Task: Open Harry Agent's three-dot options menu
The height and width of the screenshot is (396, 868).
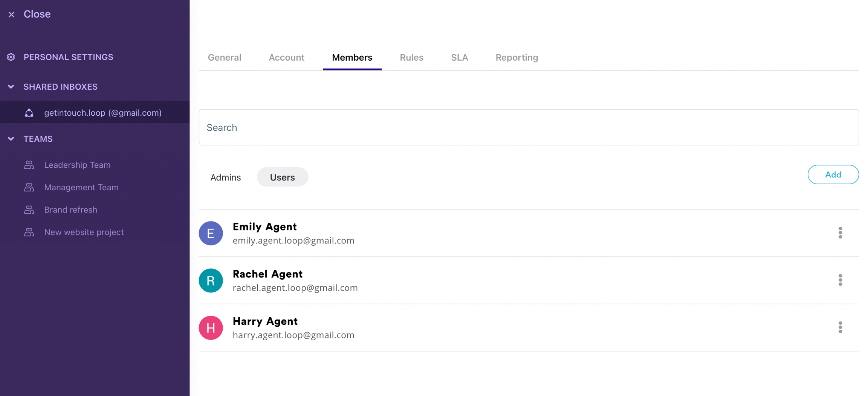Action: (x=840, y=327)
